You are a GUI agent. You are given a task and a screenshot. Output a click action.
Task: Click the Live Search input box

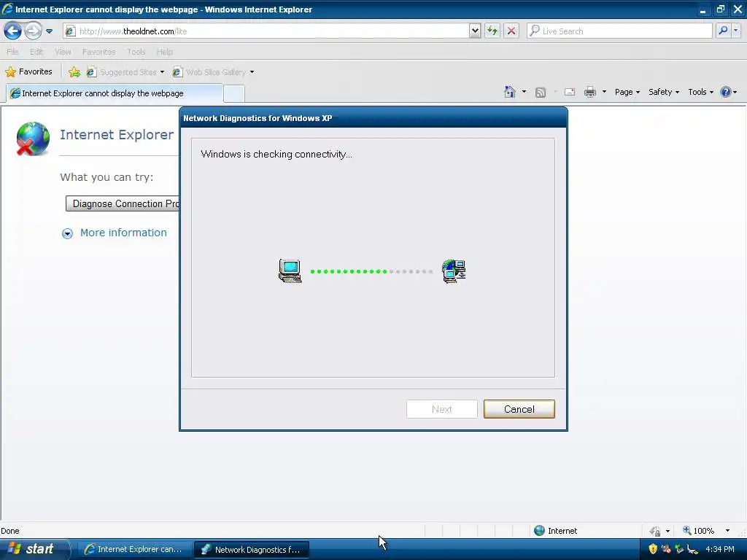619,31
